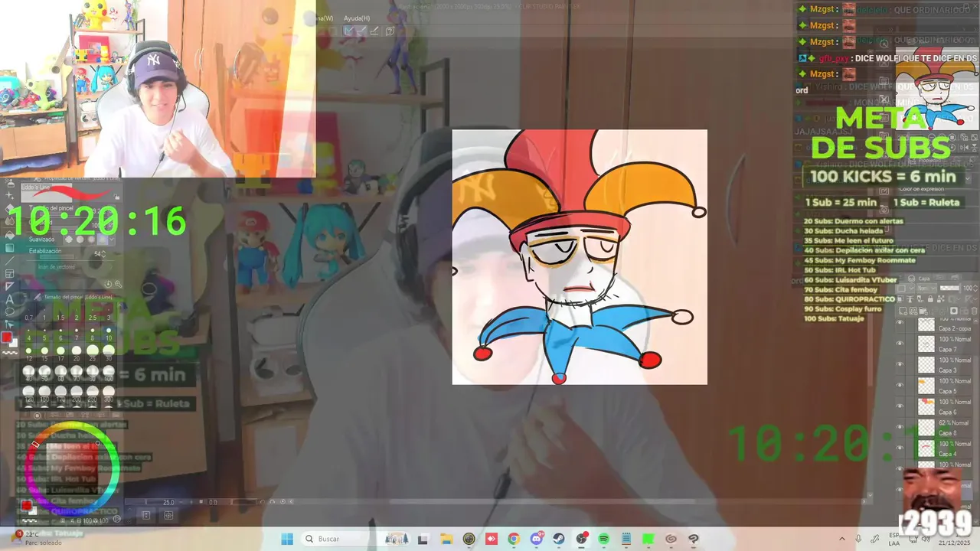Select the last Suavizado anti-aliasing option
Image resolution: width=980 pixels, height=551 pixels.
tap(101, 240)
